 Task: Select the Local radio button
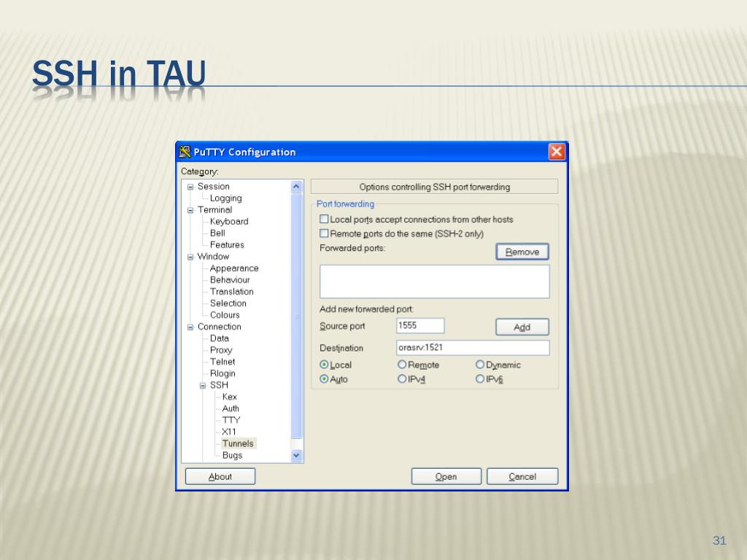pyautogui.click(x=324, y=365)
